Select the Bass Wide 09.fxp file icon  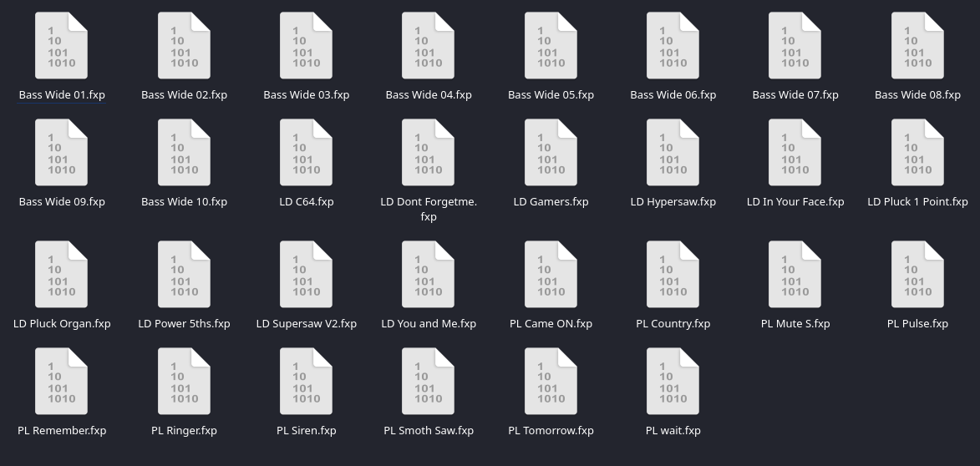(61, 153)
